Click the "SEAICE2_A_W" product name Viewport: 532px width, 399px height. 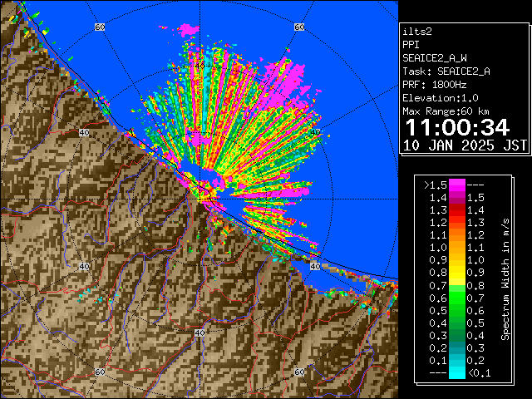pos(435,58)
